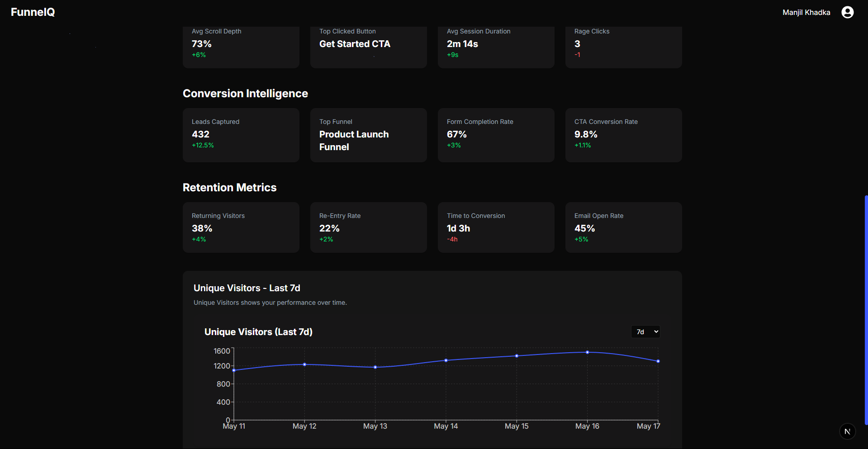This screenshot has height=449, width=868.
Task: Click the May 14 data point on chart
Action: click(446, 360)
